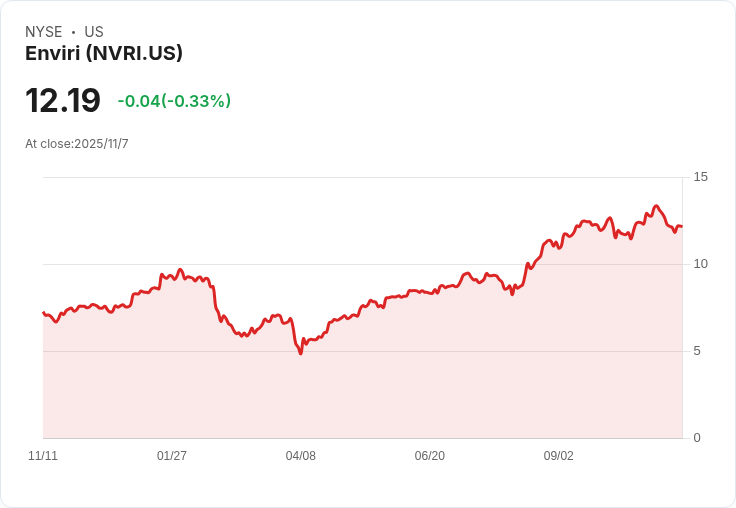736x508 pixels.
Task: Click the 11/11 date axis label
Action: click(x=43, y=456)
